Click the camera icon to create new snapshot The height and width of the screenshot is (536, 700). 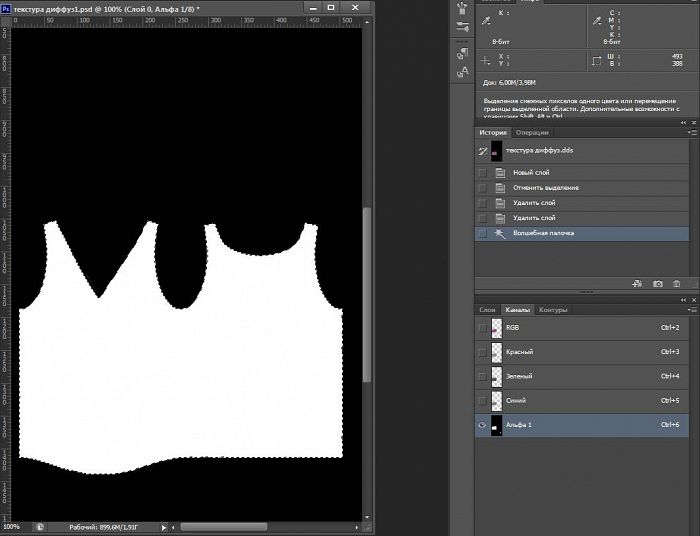pos(657,284)
